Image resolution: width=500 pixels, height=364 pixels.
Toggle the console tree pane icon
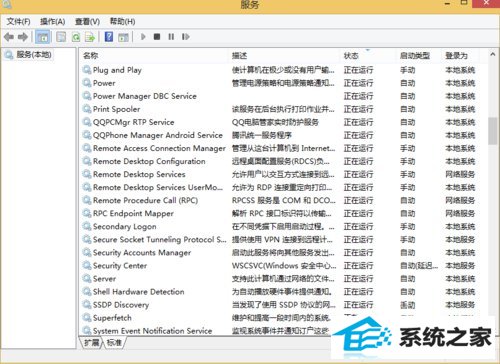coord(42,37)
